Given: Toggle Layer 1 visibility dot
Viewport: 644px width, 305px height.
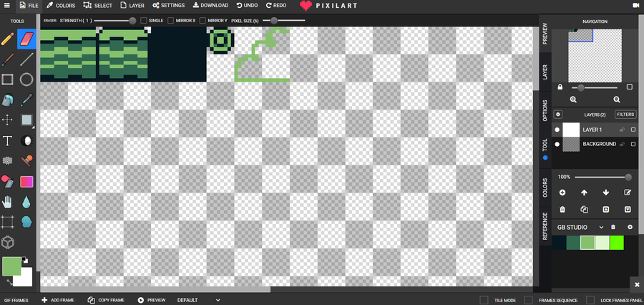Looking at the screenshot, I should (x=557, y=130).
